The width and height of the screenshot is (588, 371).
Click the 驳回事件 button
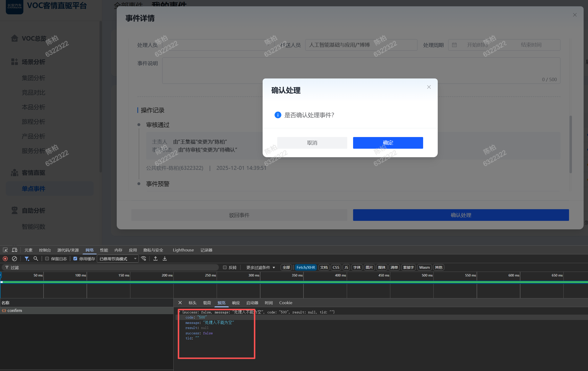click(239, 215)
